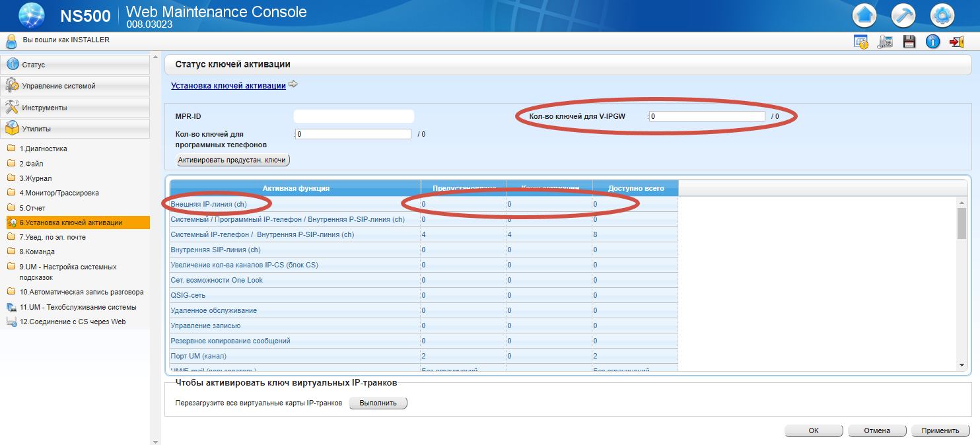Screen dimensions: 980x445
Task: Click folder icon beside 1.Диагностика
Action: (x=11, y=149)
